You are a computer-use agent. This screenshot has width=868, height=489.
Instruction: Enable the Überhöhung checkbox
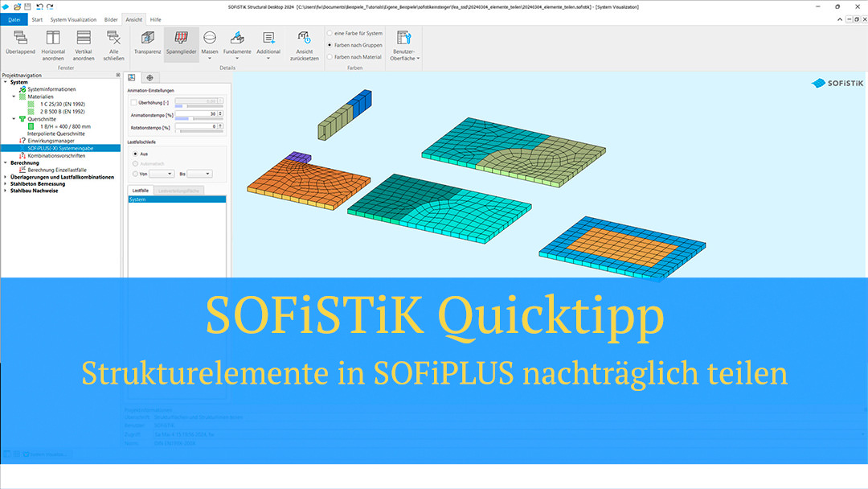[x=133, y=101]
